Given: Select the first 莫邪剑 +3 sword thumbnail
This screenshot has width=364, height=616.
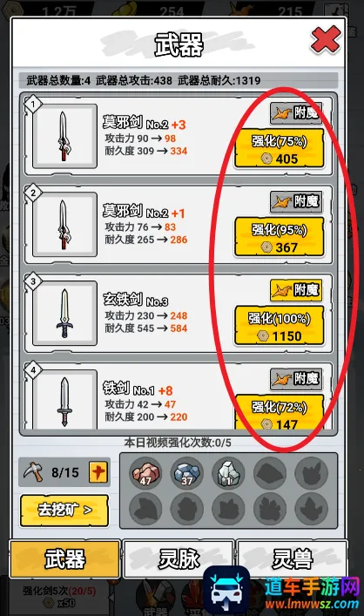Looking at the screenshot, I should (x=64, y=136).
